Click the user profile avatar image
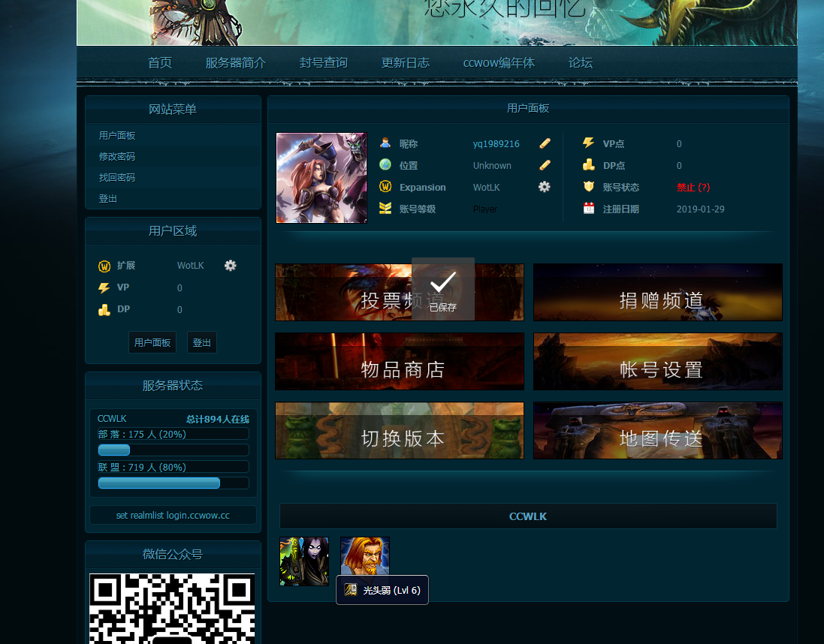This screenshot has height=644, width=824. (321, 178)
